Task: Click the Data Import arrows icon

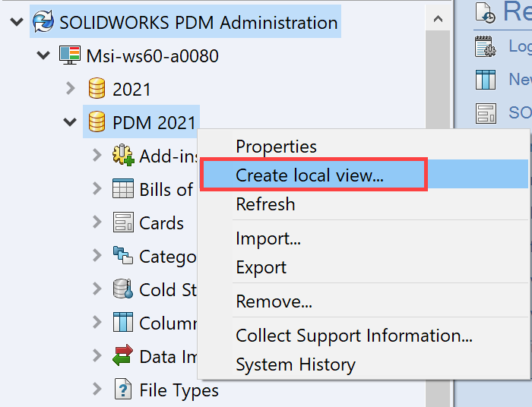Action: [x=123, y=355]
